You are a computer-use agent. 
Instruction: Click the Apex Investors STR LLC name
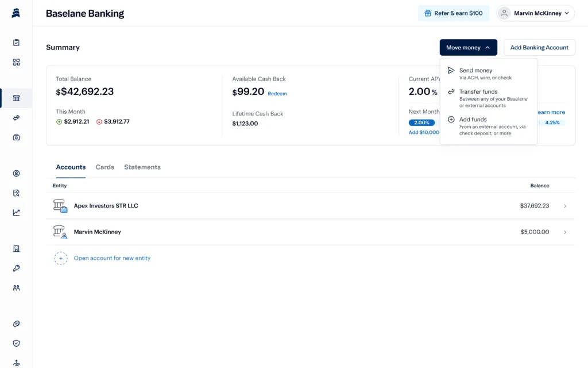[x=106, y=206]
